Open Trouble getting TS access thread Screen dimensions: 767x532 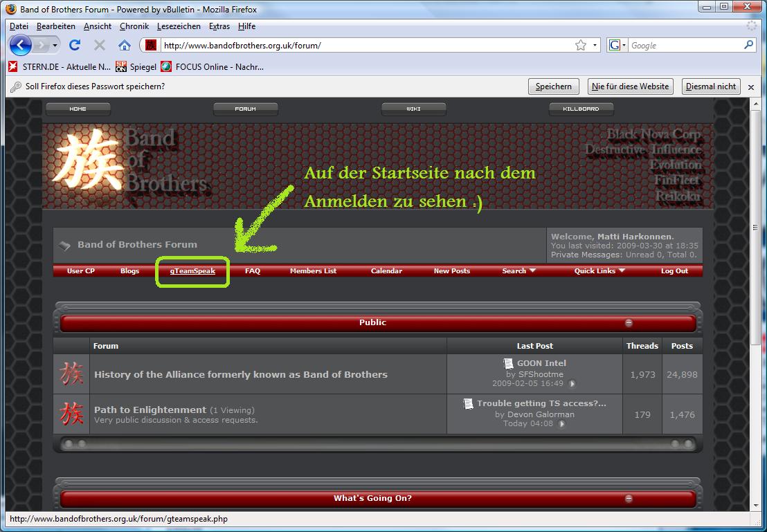click(x=541, y=403)
